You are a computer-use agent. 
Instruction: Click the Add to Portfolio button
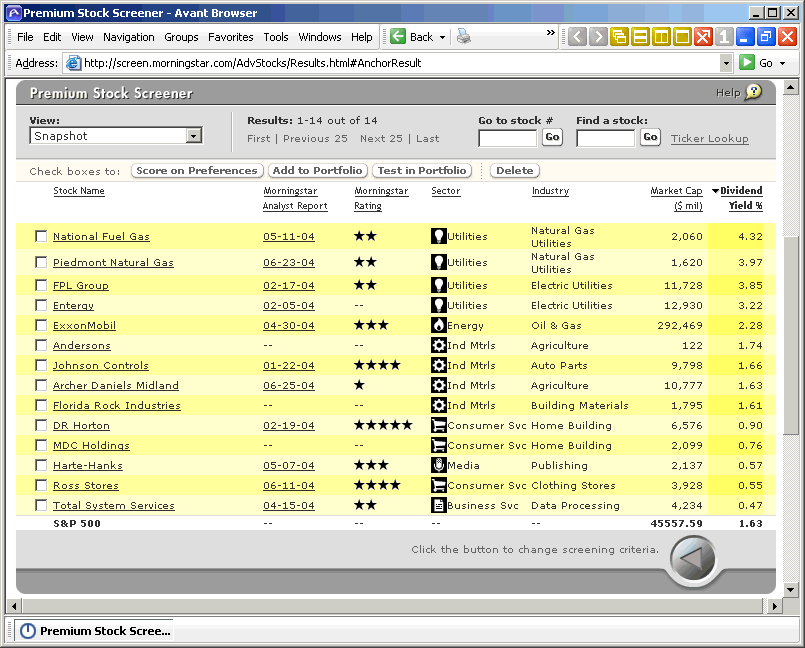[318, 171]
